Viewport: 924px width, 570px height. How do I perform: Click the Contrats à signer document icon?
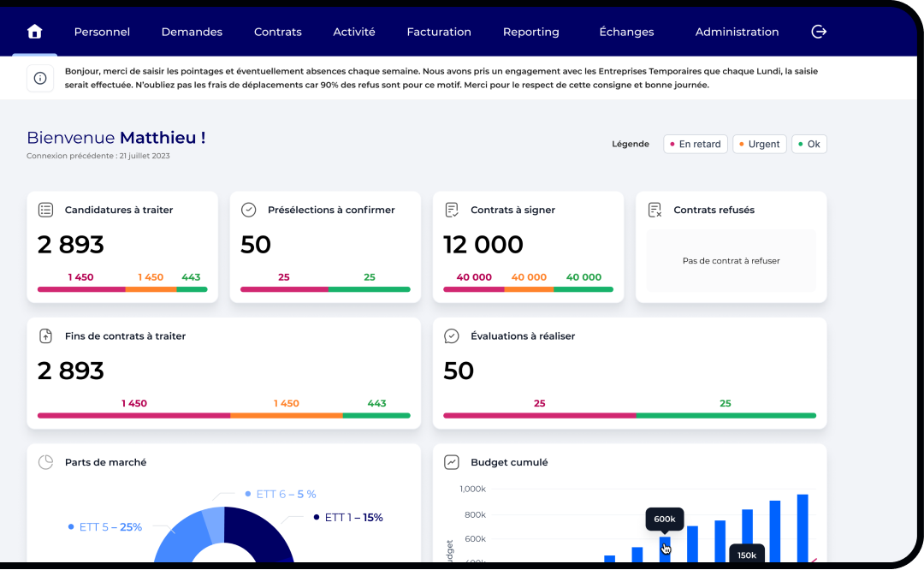pyautogui.click(x=452, y=210)
